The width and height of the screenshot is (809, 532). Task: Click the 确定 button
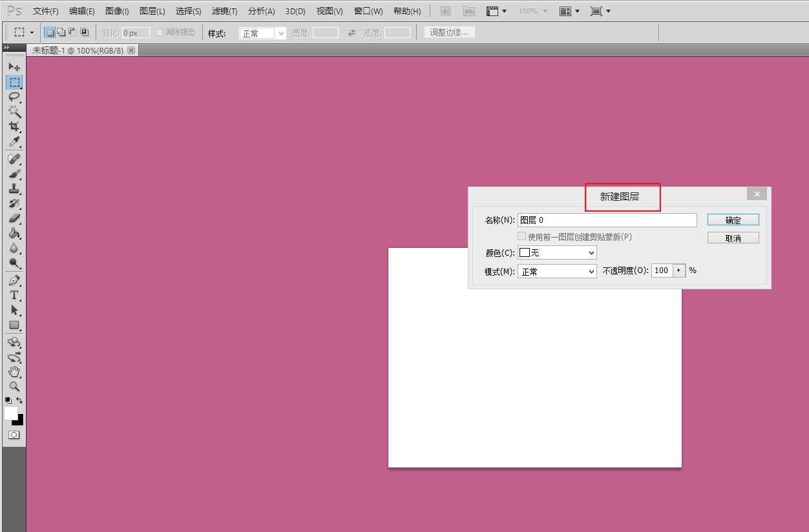click(733, 220)
